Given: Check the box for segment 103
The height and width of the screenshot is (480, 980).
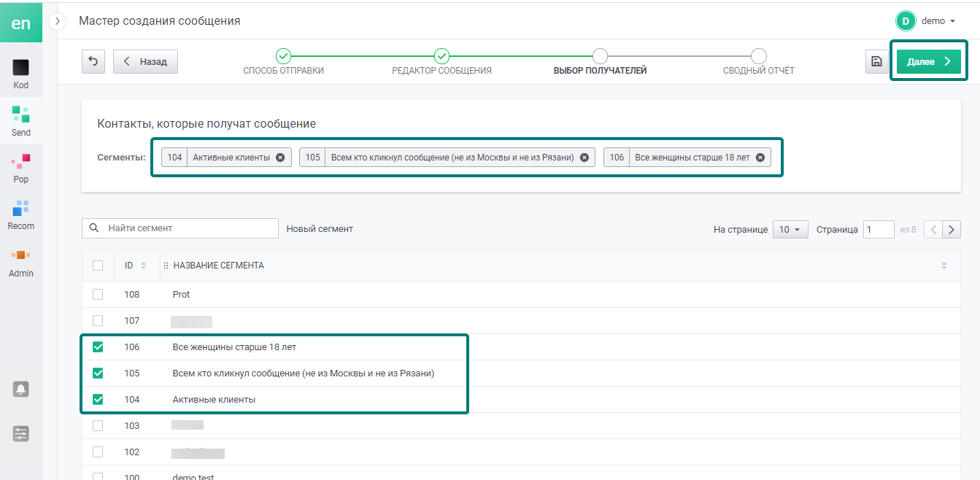Looking at the screenshot, I should (98, 425).
